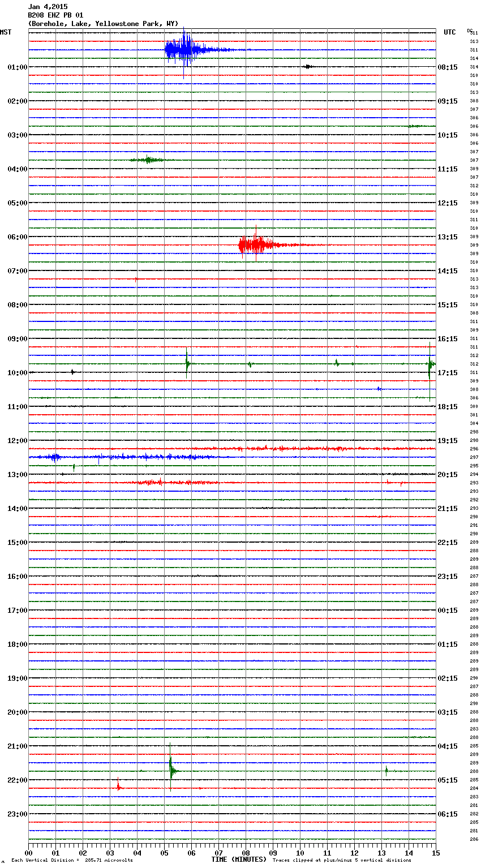The height and width of the screenshot is (868, 481).
Task: Click the '10' minute axis tick label
Action: pos(300,853)
